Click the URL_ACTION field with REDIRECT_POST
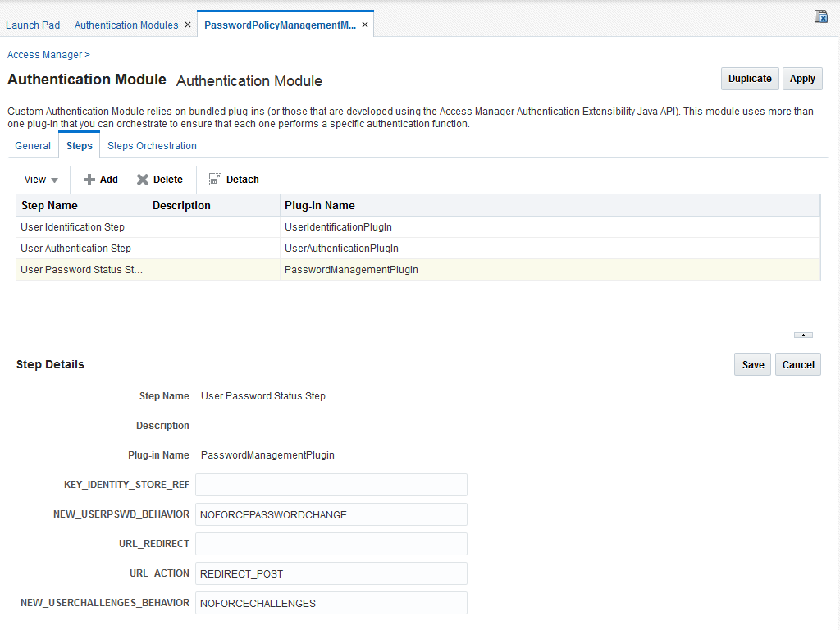 click(331, 573)
